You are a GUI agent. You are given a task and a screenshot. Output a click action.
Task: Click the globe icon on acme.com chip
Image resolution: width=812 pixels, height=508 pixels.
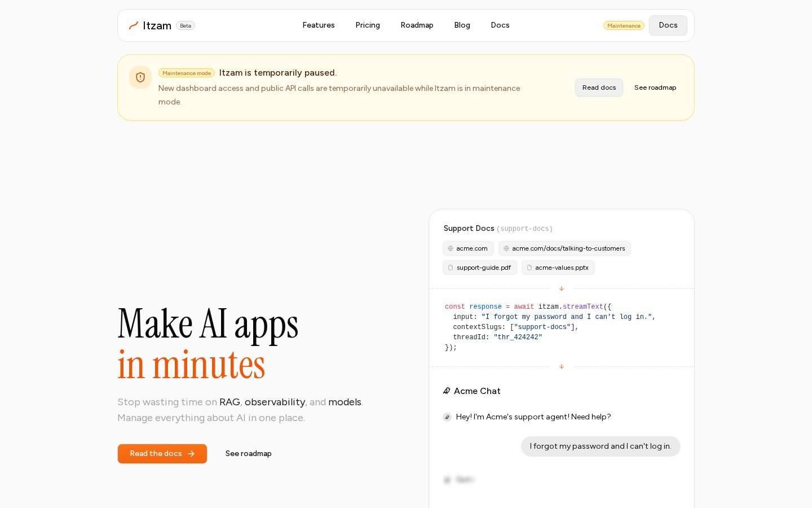tap(451, 248)
